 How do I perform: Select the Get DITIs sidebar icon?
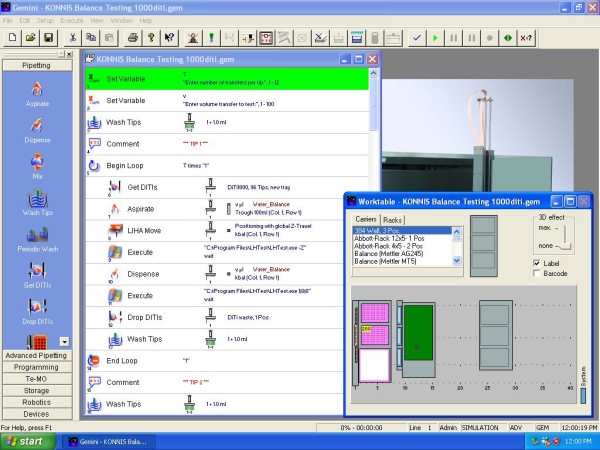(x=38, y=272)
